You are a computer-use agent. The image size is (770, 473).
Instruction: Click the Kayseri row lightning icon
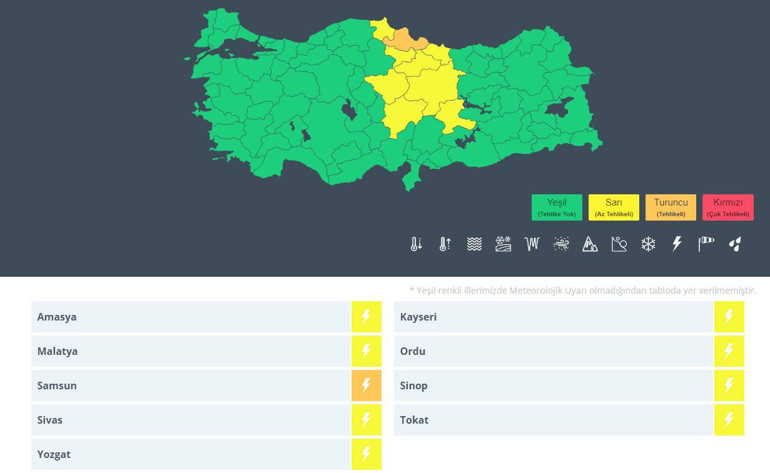tap(729, 317)
